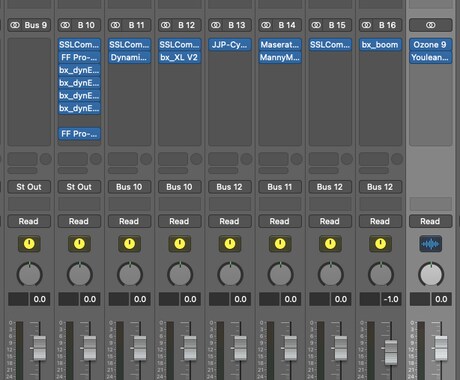Toggle the round send button on B 13 strip
Screen dimensions: 460x380
pos(246,159)
